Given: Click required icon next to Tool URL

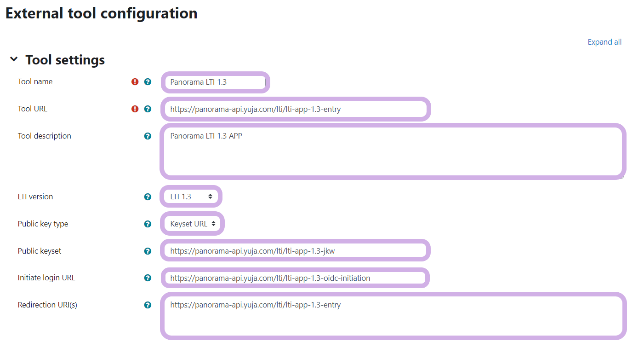Looking at the screenshot, I should tap(135, 109).
